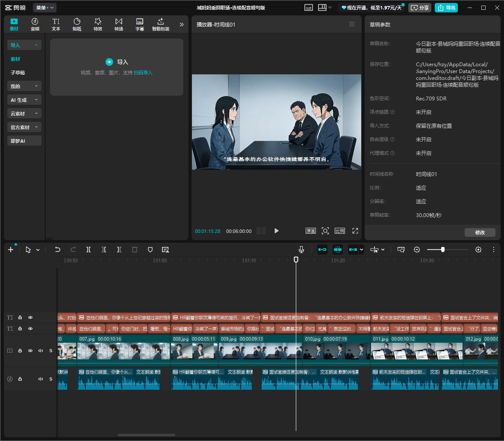Add a marker with shield icon

150,250
